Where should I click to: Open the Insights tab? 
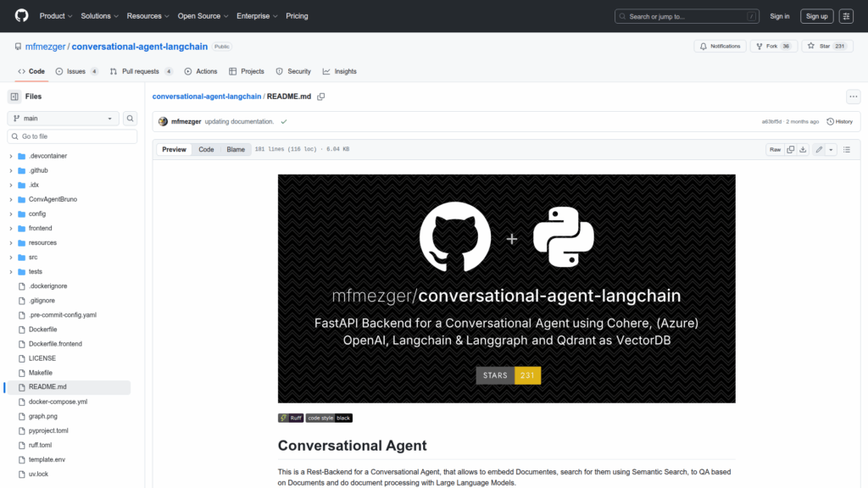[x=340, y=71]
